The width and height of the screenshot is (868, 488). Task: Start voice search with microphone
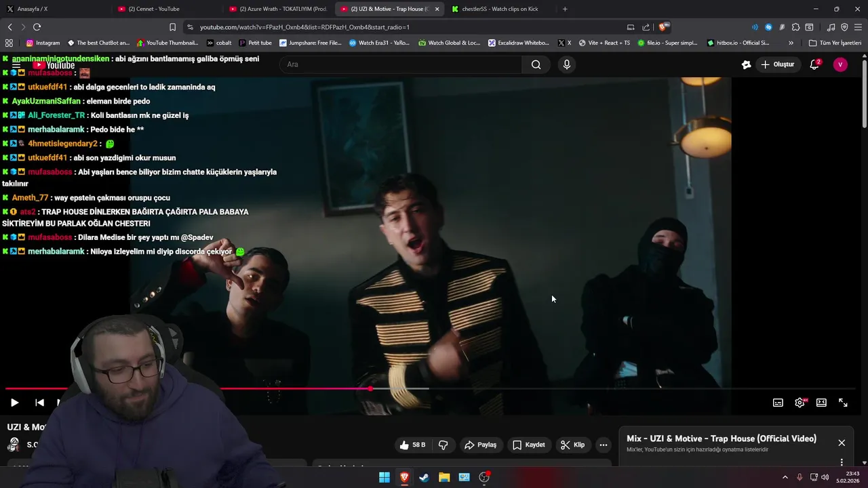tap(567, 64)
